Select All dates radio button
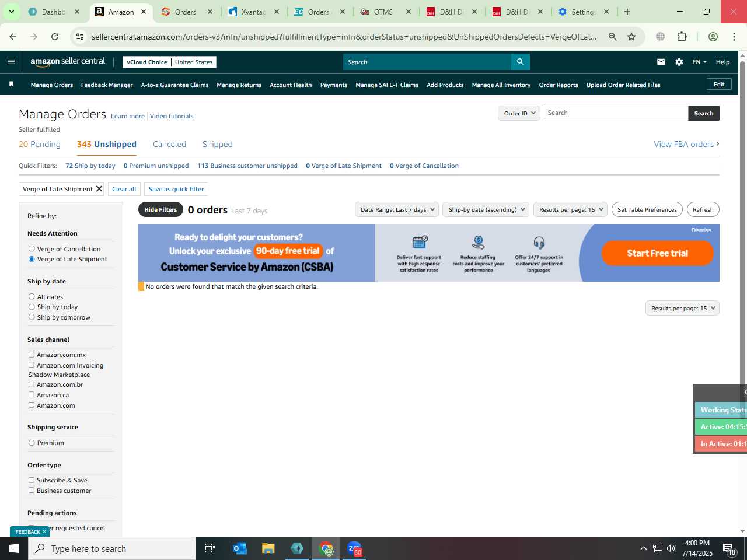This screenshot has height=560, width=747. click(x=32, y=297)
